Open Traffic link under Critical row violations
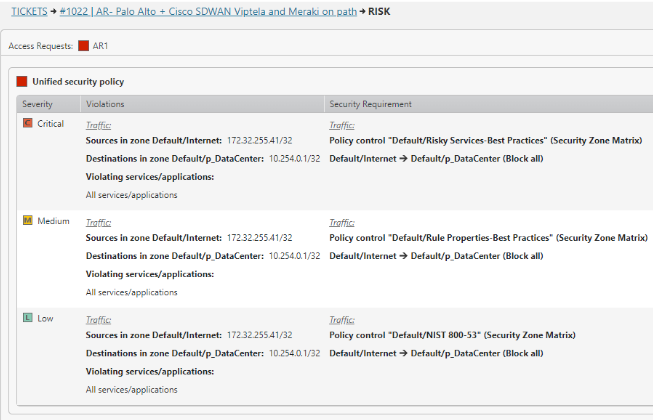653x420 pixels. (98, 125)
